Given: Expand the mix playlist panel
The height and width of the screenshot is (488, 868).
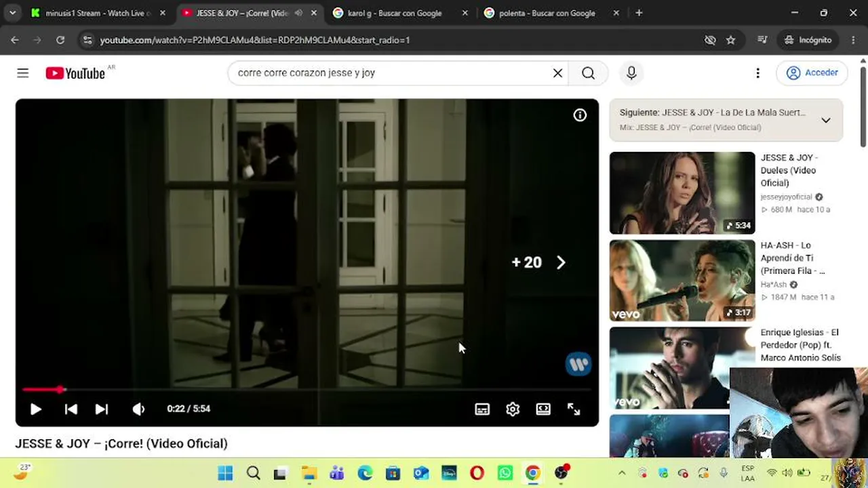Looking at the screenshot, I should click(826, 121).
